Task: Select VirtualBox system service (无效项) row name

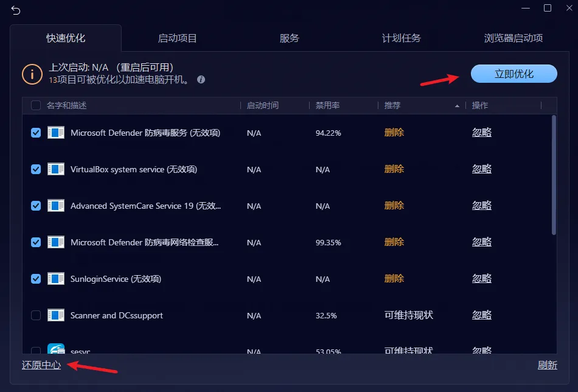Action: pos(134,169)
